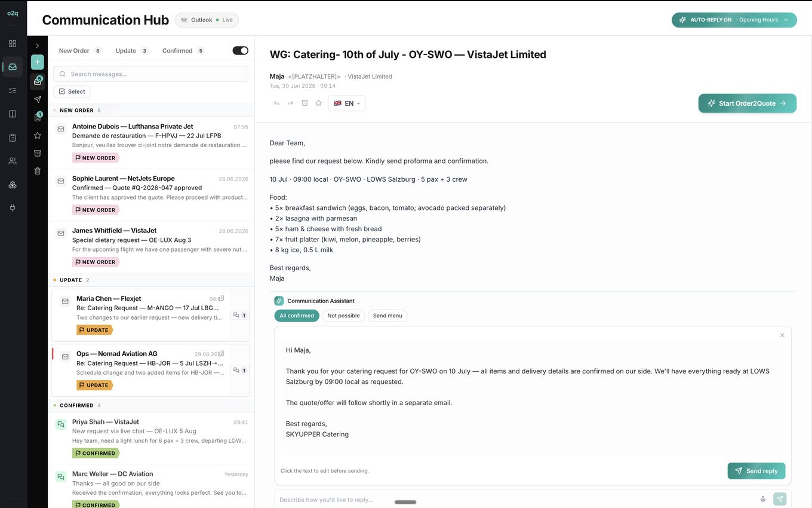Viewport: 812px width, 508px height.
Task: Click the forward arrow above the email
Action: (x=290, y=103)
